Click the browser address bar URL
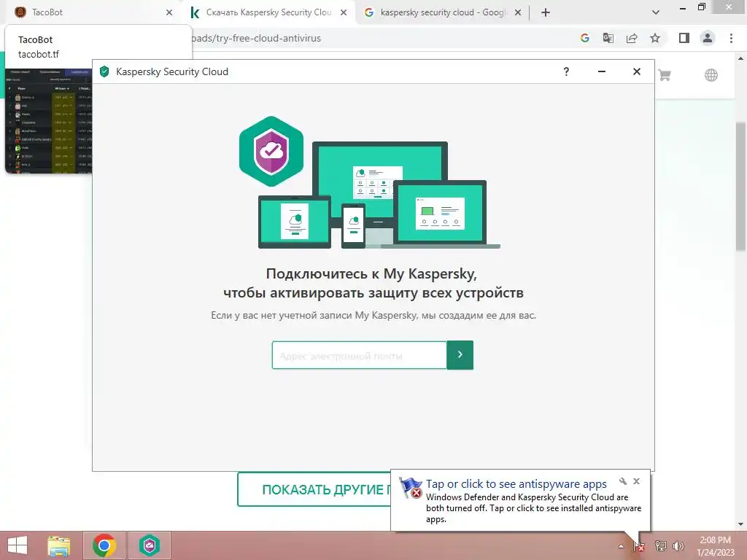This screenshot has width=747, height=560. [x=255, y=38]
